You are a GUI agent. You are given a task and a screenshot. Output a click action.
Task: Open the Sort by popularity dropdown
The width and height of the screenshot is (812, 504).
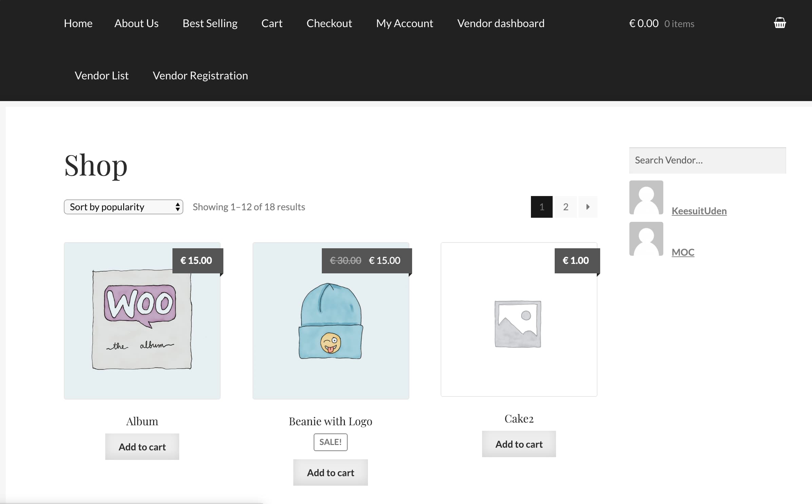pos(123,207)
